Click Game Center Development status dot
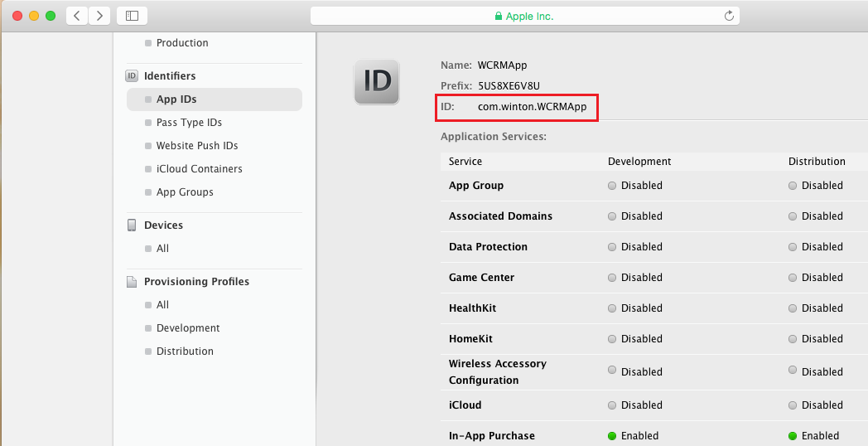 point(612,278)
